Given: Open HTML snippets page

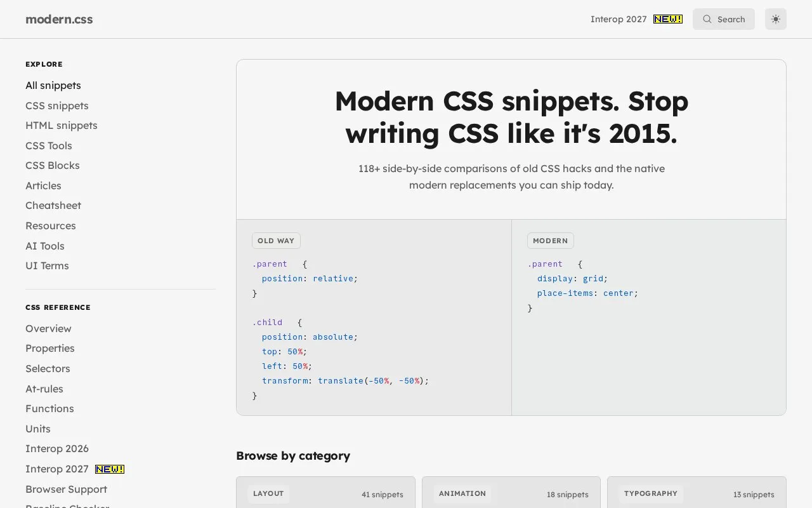Looking at the screenshot, I should [x=62, y=125].
